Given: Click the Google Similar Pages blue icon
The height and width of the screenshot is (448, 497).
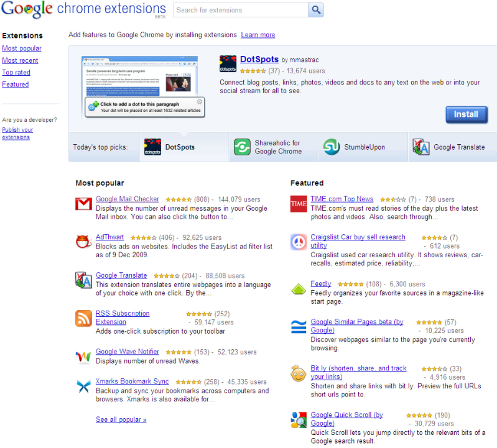Looking at the screenshot, I should [299, 326].
